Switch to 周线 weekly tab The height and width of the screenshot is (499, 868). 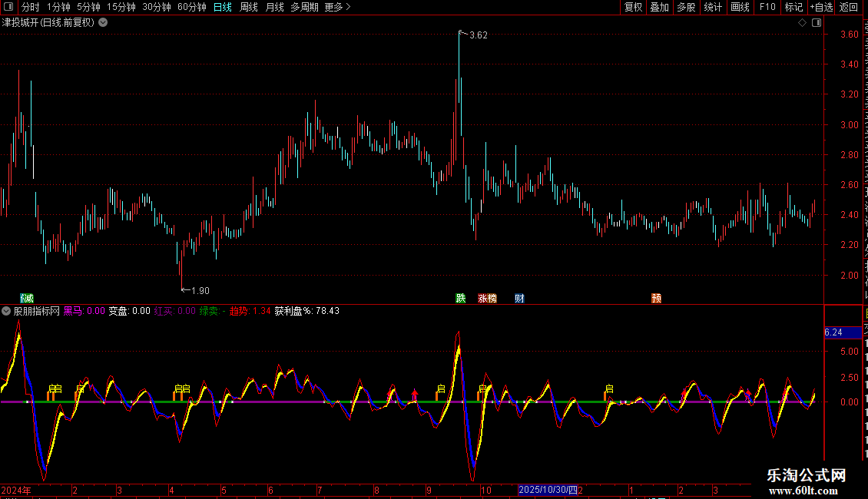(249, 7)
